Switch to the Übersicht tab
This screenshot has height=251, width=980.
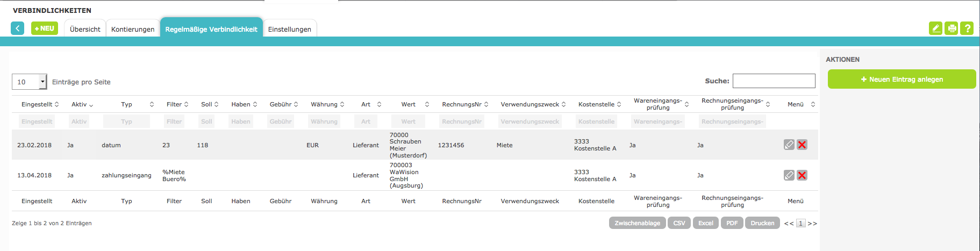coord(85,29)
